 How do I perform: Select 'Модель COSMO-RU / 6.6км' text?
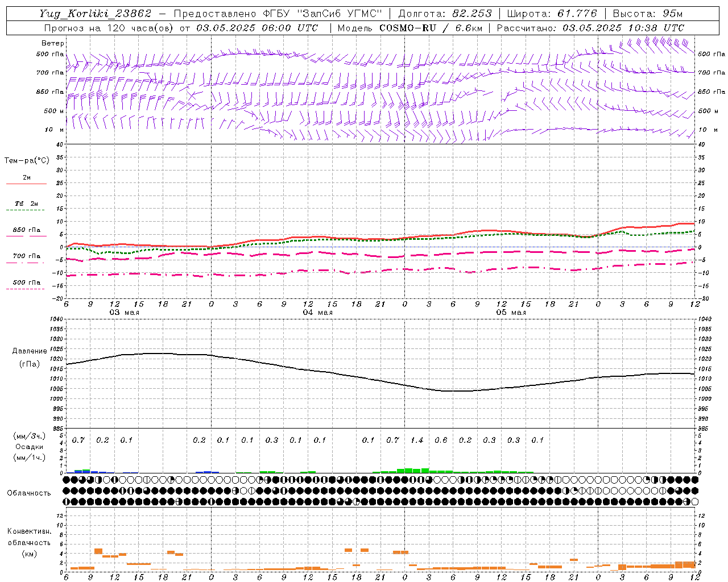(410, 28)
